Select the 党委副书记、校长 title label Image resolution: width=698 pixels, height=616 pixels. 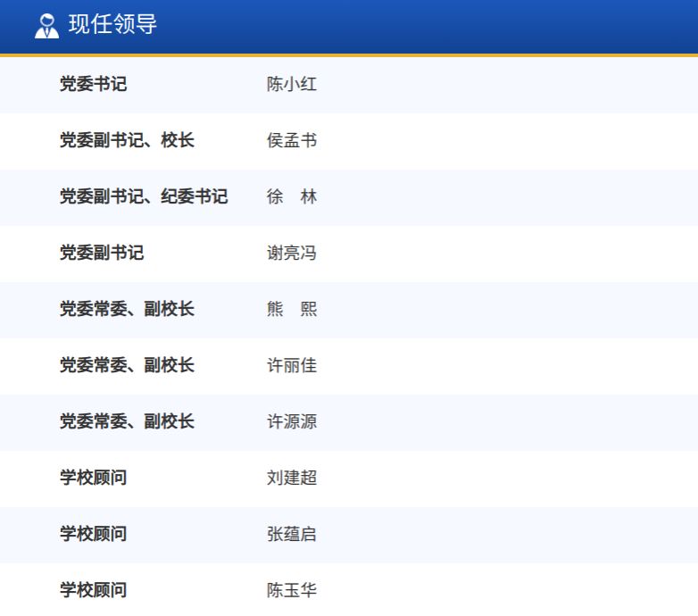click(x=127, y=141)
